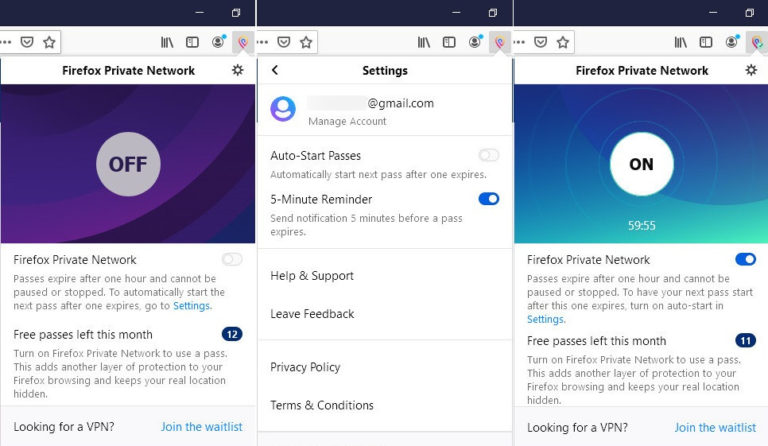Disable the 5-Minute Reminder toggle
768x446 pixels.
(488, 199)
